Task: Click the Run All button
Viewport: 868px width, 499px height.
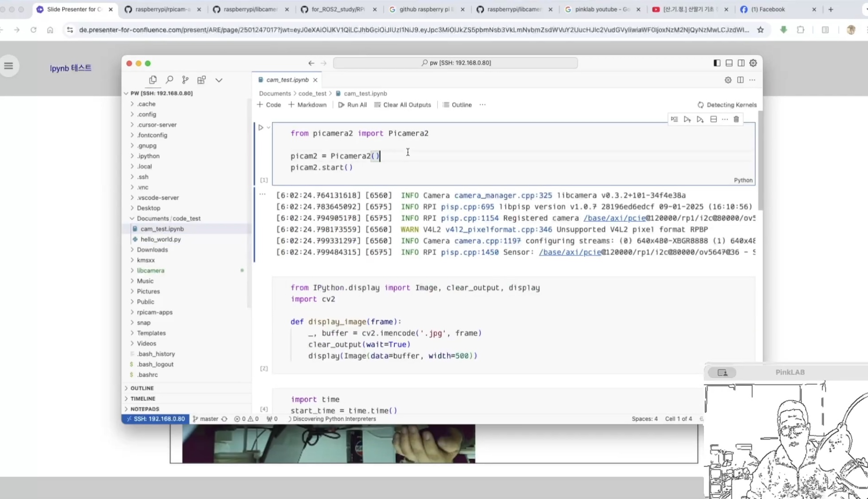Action: point(353,105)
